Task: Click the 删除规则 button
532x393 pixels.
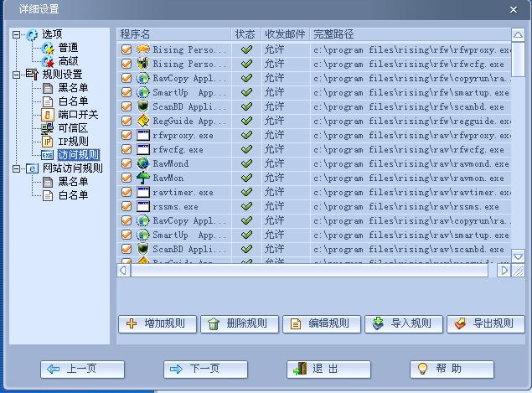Action: coord(240,324)
